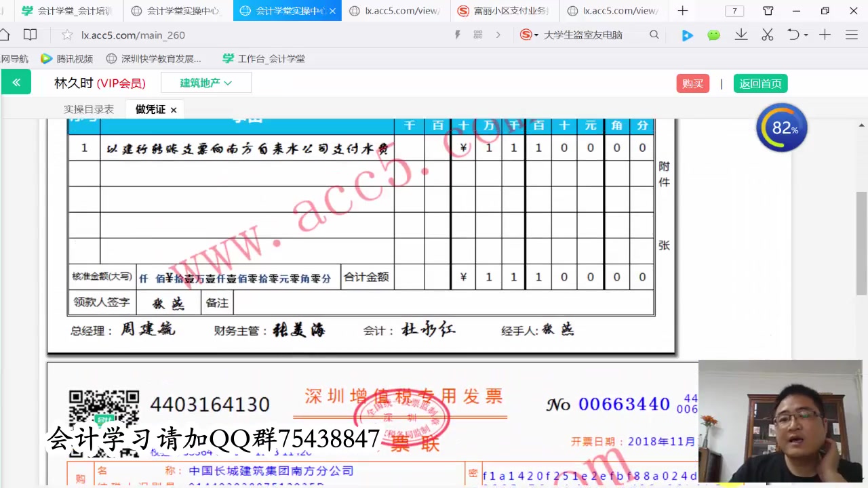868x488 pixels.
Task: Open reading mode book icon
Action: click(30, 35)
